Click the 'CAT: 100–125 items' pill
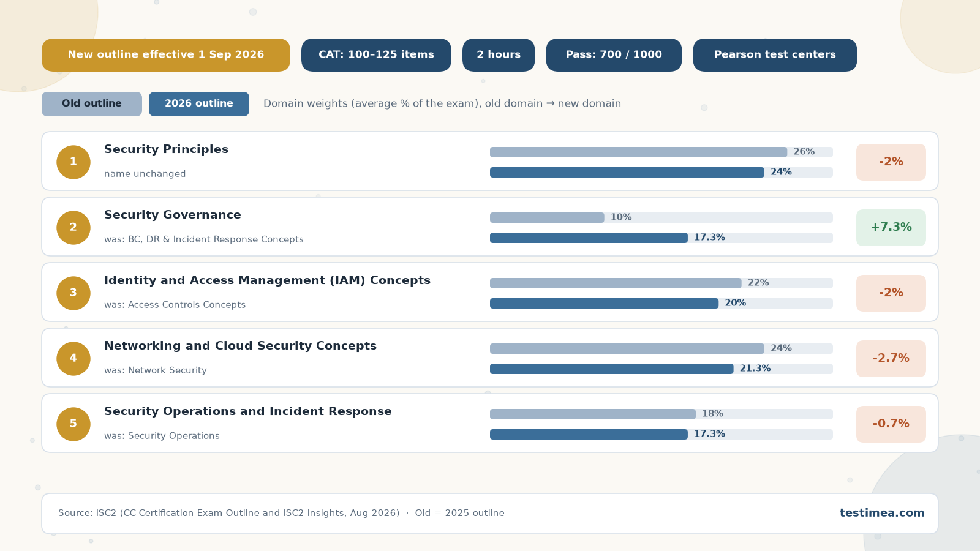The image size is (980, 551). coord(376,55)
